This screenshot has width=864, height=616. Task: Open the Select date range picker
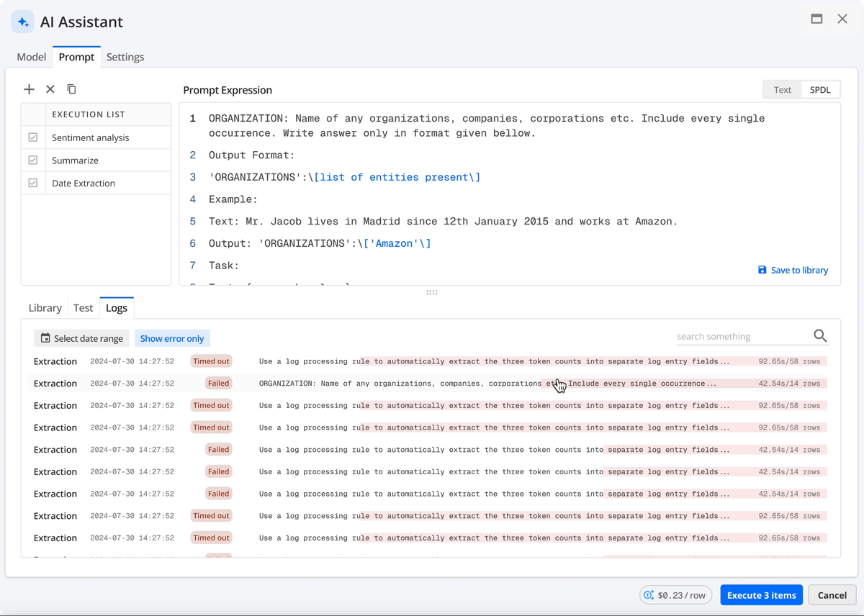(x=81, y=338)
